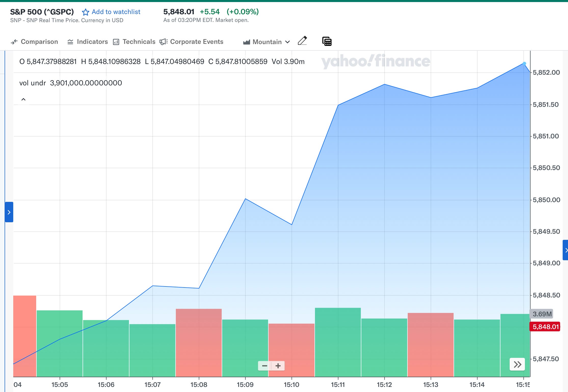Click the (+0.09%) percent change

243,12
